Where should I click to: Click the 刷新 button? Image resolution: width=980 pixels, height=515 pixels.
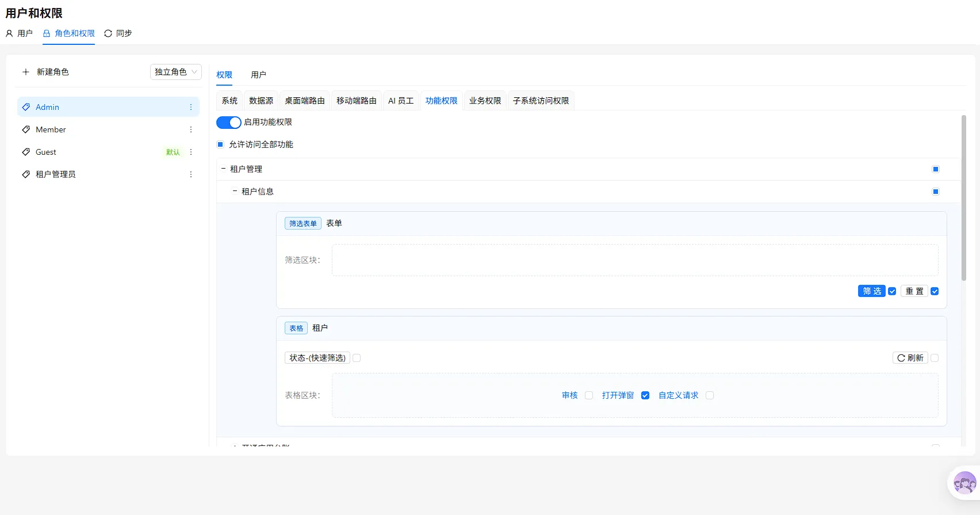coord(910,358)
